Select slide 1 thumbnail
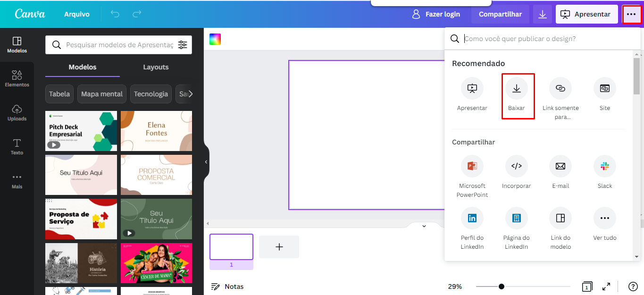 (x=231, y=247)
